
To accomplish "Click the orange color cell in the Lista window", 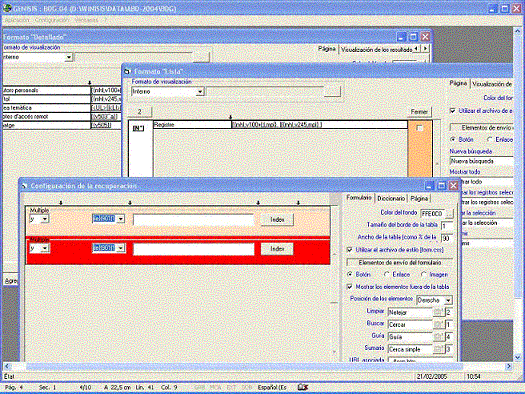I will tap(420, 149).
